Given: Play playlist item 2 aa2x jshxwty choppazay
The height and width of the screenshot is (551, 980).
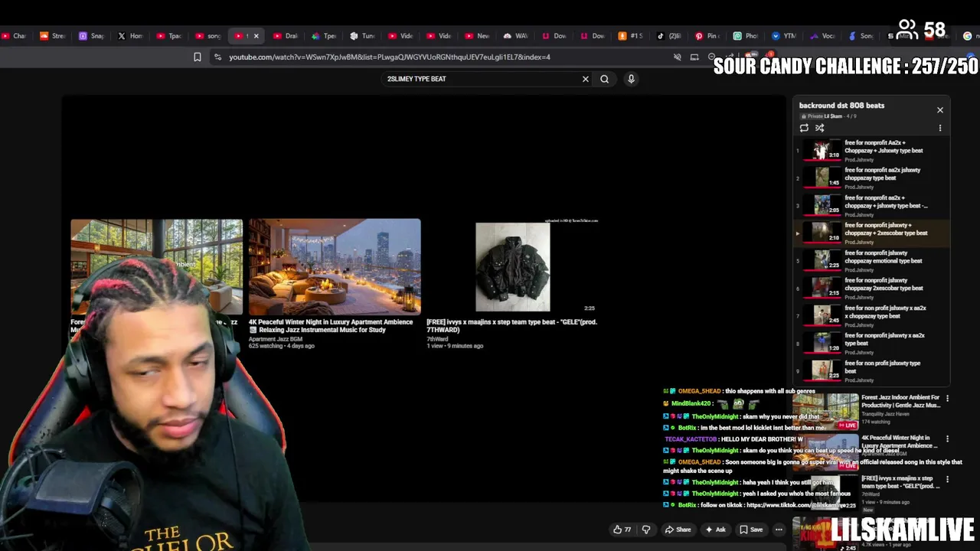Looking at the screenshot, I should (871, 178).
